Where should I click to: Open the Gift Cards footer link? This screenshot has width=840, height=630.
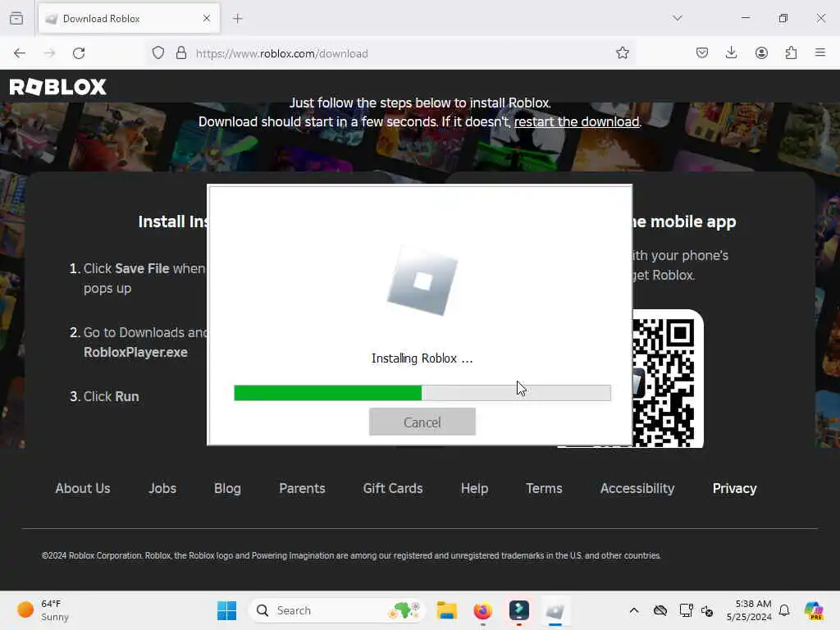[393, 489]
